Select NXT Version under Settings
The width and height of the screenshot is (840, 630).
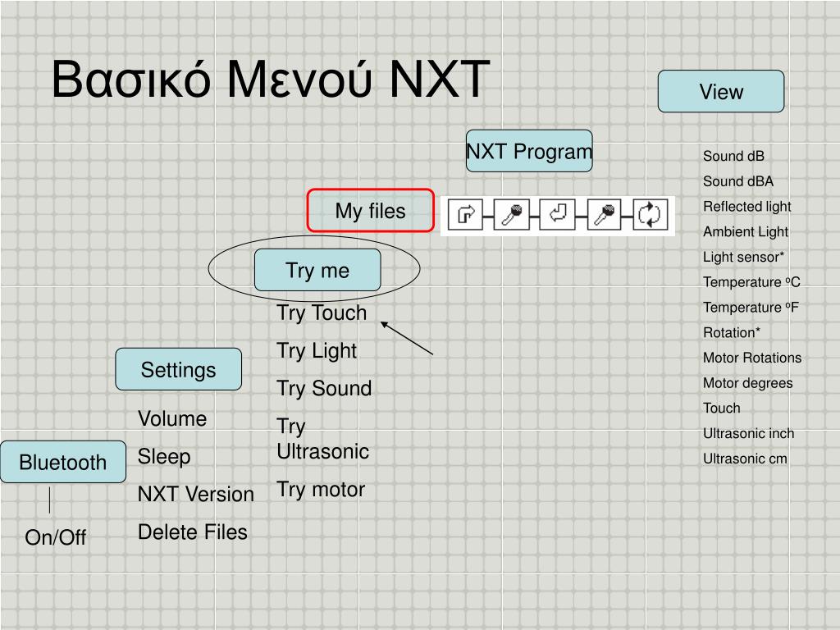point(195,494)
